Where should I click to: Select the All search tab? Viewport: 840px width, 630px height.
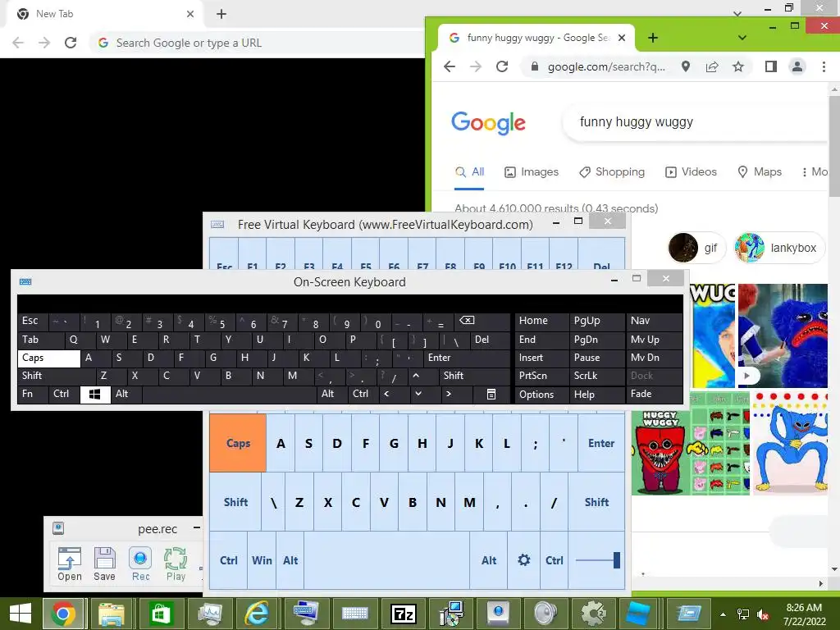(x=469, y=172)
